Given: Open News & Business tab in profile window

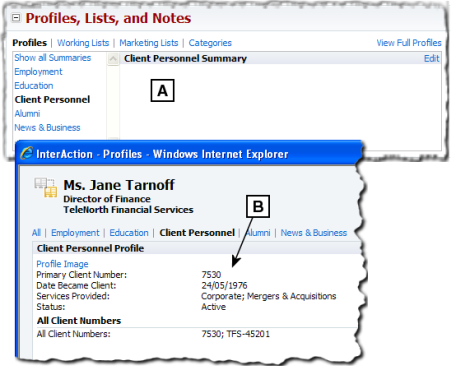Looking at the screenshot, I should (x=314, y=233).
